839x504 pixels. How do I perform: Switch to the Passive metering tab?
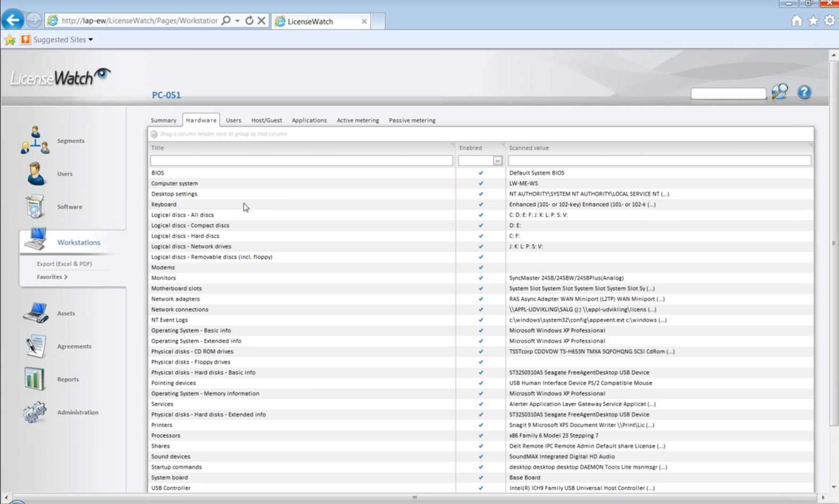(412, 120)
